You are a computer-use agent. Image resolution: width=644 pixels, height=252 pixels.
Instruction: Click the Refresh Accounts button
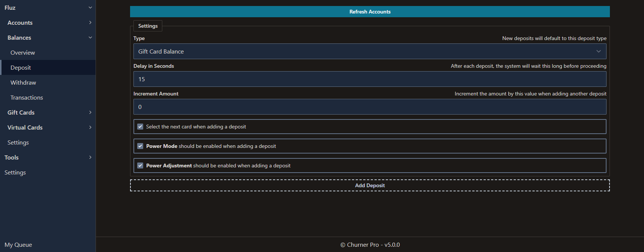(370, 12)
